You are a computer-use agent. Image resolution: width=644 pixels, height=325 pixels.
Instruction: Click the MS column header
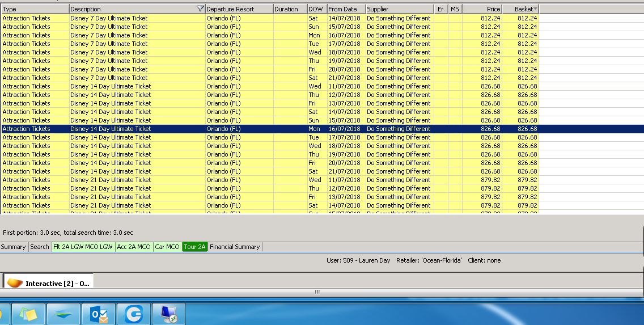click(455, 9)
